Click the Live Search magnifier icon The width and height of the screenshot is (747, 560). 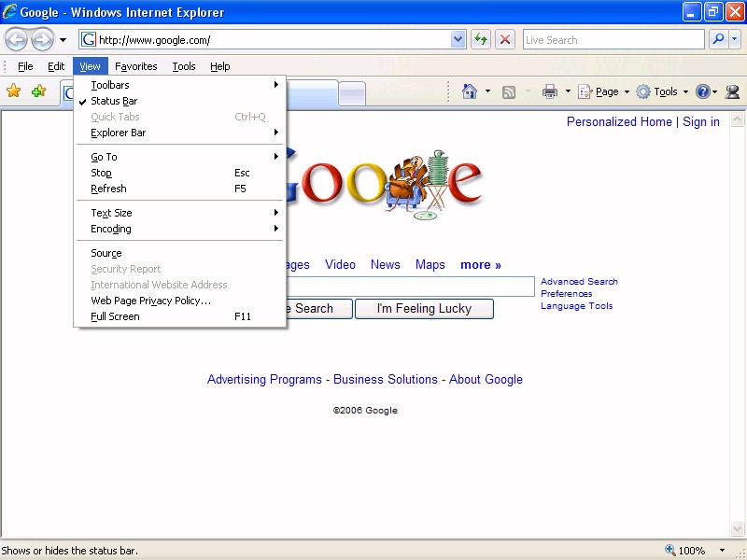[718, 39]
